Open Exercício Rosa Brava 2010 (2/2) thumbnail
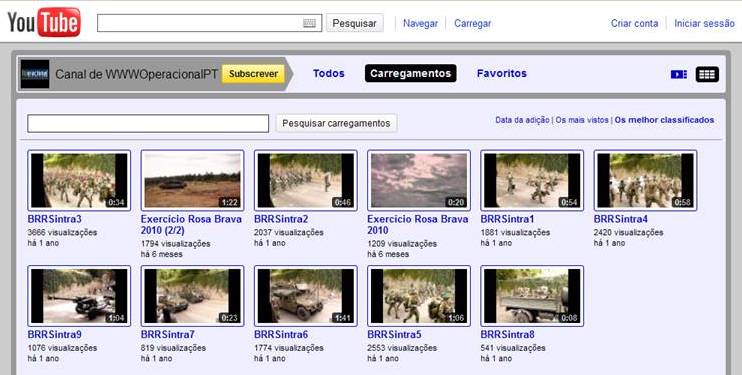The width and height of the screenshot is (742, 375). point(192,180)
